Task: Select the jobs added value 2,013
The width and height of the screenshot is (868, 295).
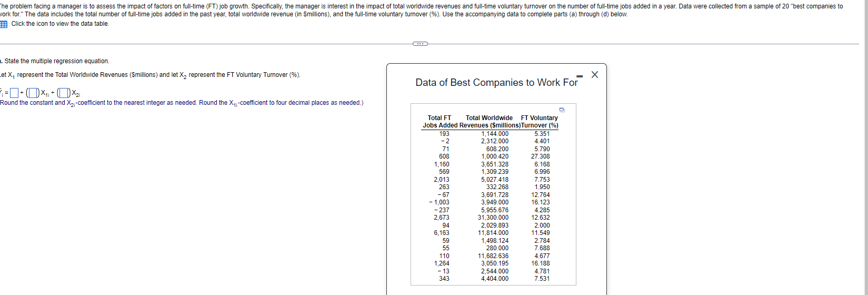Action: coord(442,180)
